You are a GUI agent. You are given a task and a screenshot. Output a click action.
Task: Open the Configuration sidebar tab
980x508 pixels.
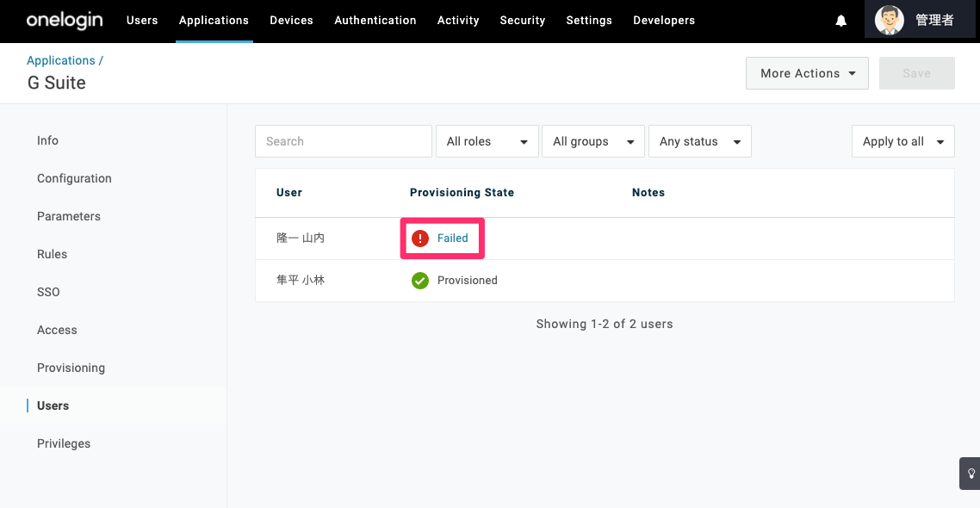(x=74, y=179)
